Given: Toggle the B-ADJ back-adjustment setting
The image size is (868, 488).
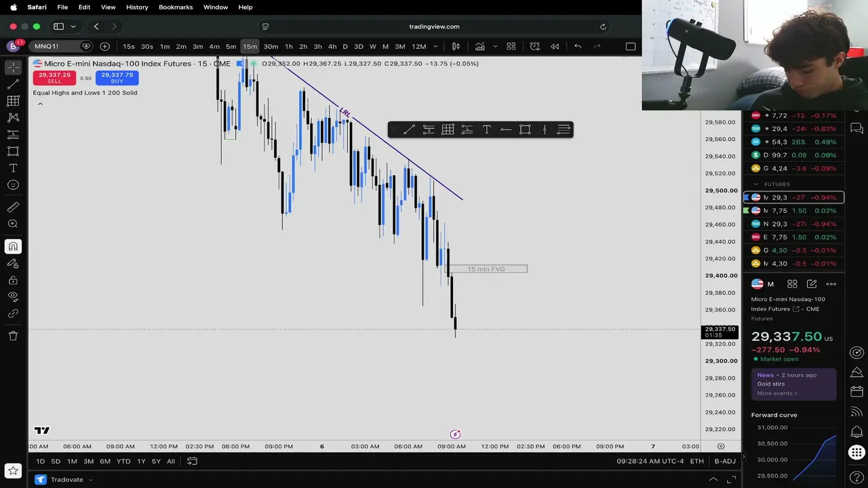Looking at the screenshot, I should point(725,462).
